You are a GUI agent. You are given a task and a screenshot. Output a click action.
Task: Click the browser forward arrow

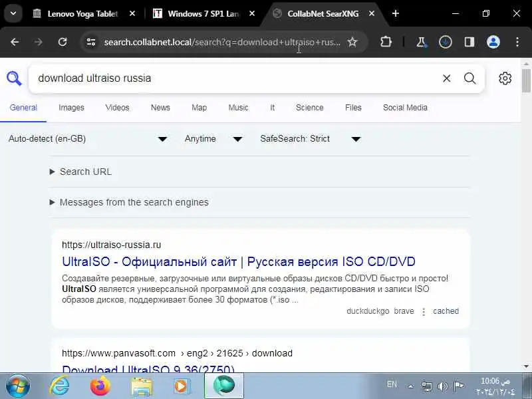39,42
